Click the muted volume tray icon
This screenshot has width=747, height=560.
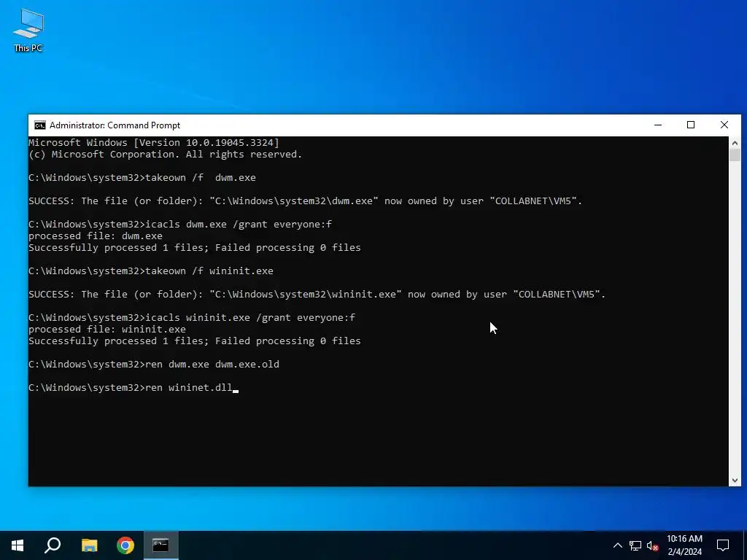[x=652, y=545]
